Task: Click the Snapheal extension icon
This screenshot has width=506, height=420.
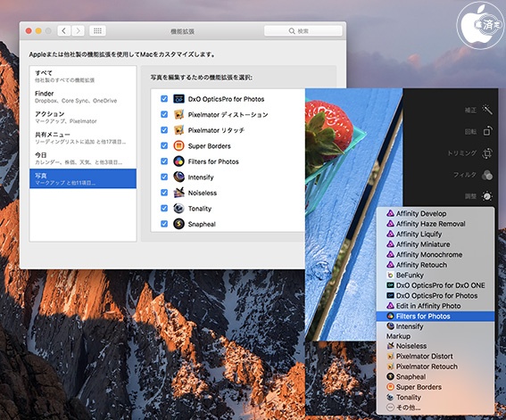Action: 178,224
